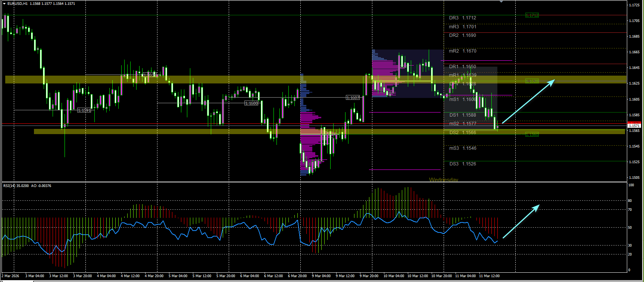The image size is (644, 282).
Task: Click the 9 Mar 04:00 time axis label
Action: [321, 276]
